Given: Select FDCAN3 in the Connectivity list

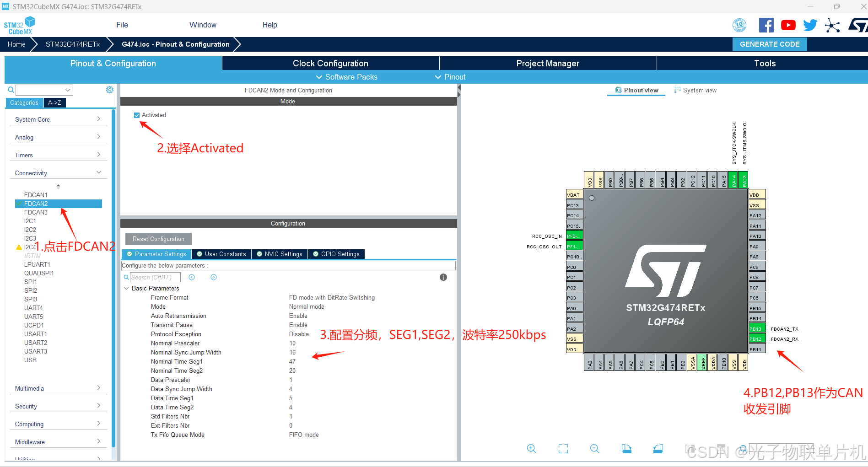Looking at the screenshot, I should click(36, 212).
